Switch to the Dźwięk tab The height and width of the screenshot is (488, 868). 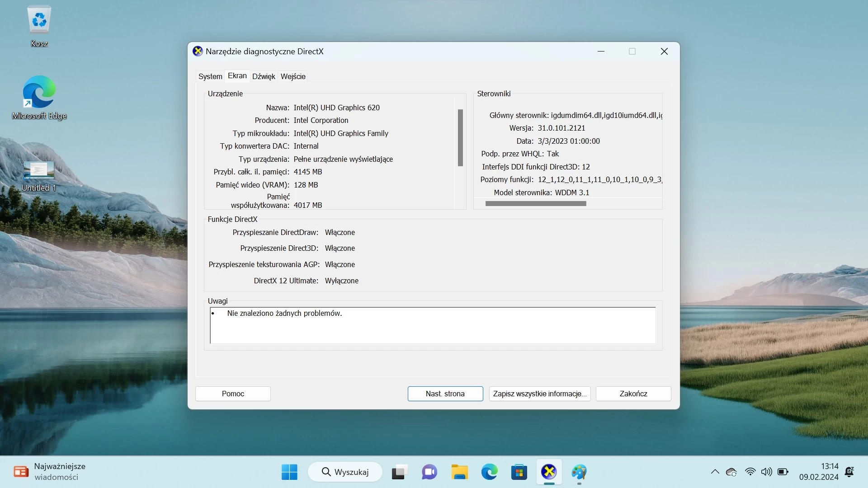(x=264, y=76)
